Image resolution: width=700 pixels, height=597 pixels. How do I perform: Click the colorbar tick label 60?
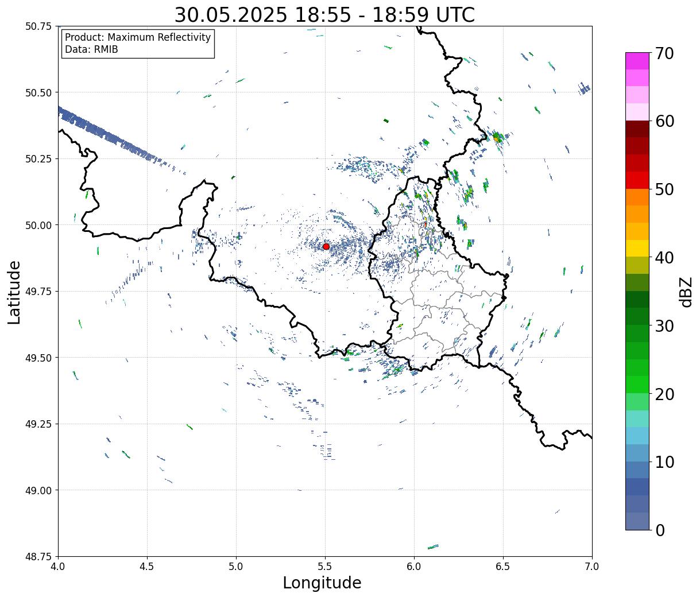click(664, 121)
